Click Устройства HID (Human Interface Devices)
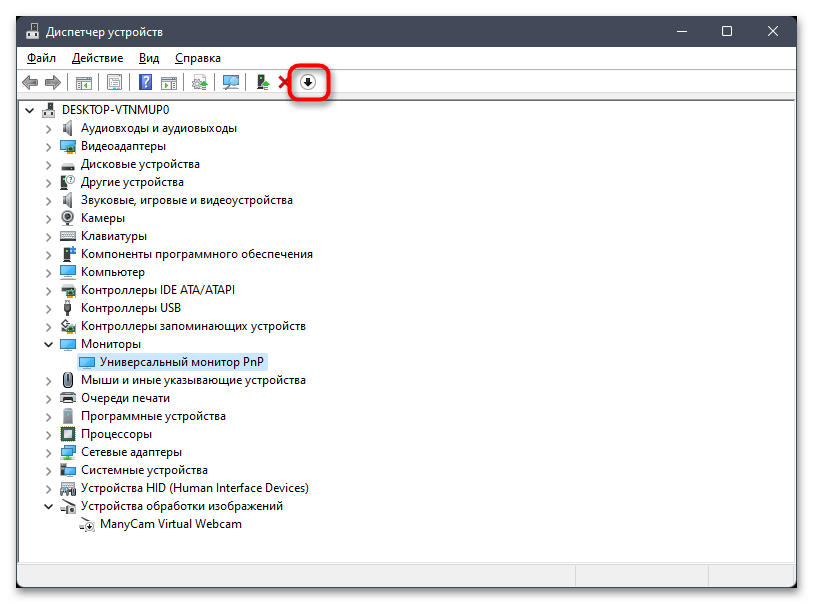The width and height of the screenshot is (813, 604). 194,488
